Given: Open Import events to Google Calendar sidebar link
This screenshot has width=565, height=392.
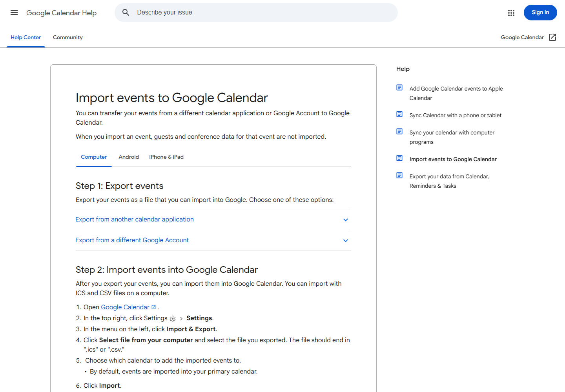Looking at the screenshot, I should [453, 159].
